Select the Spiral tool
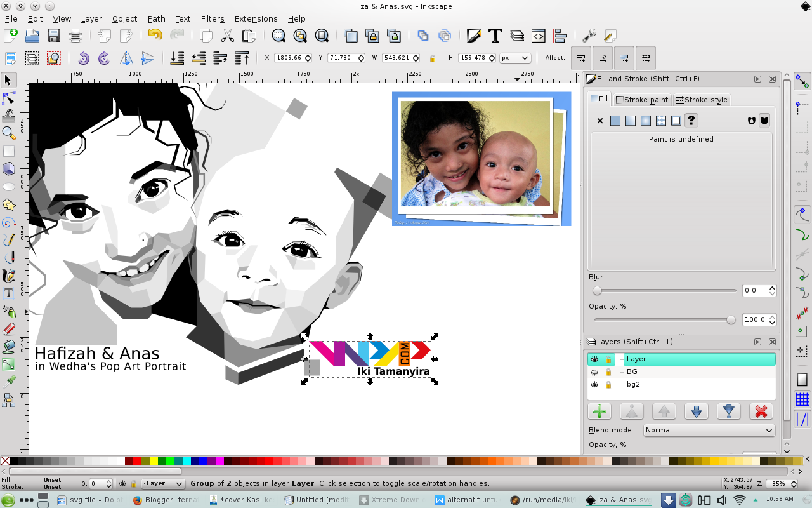The image size is (812, 508). tap(9, 222)
